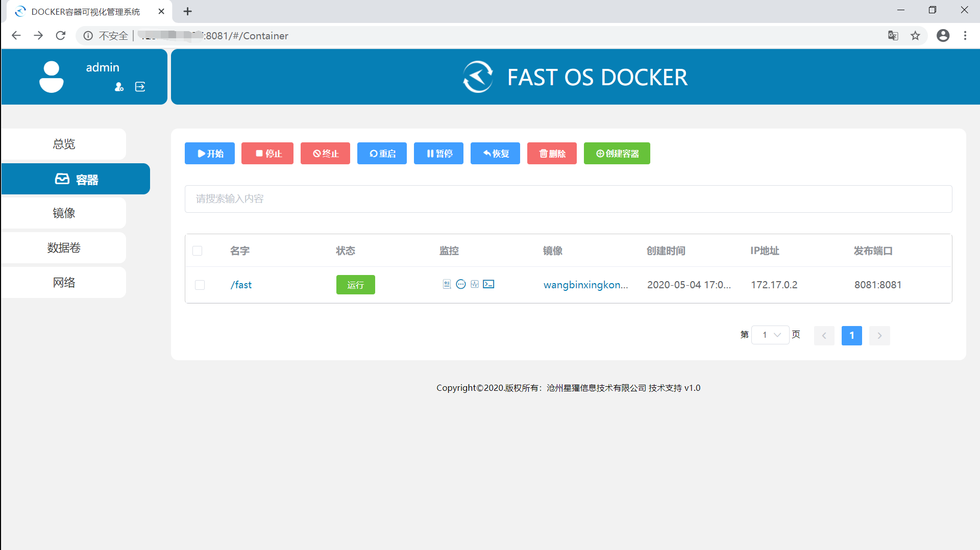This screenshot has height=550, width=980.
Task: Open the 网络 section
Action: pyautogui.click(x=64, y=282)
